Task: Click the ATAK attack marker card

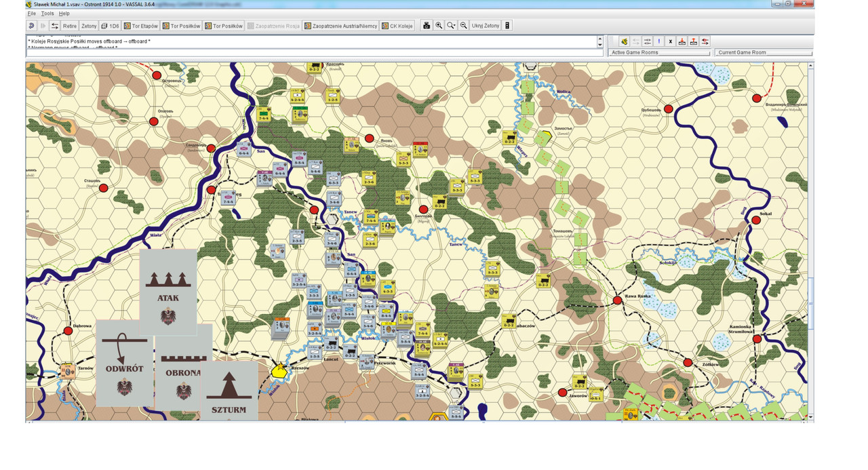Action: tap(168, 292)
